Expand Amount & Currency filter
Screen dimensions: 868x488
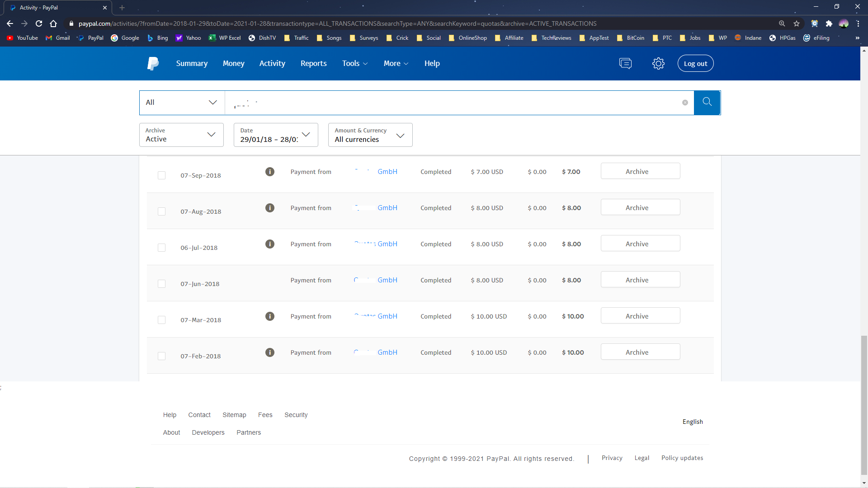(x=370, y=135)
